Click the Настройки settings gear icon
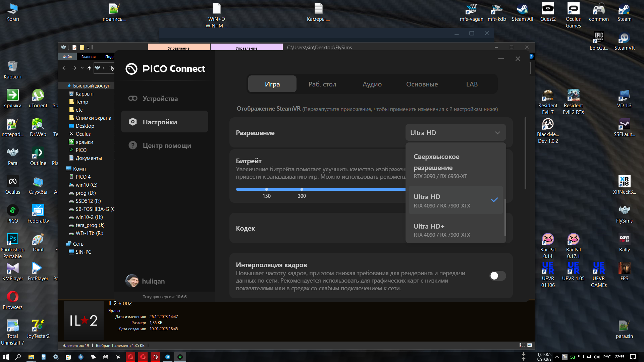 pyautogui.click(x=133, y=122)
